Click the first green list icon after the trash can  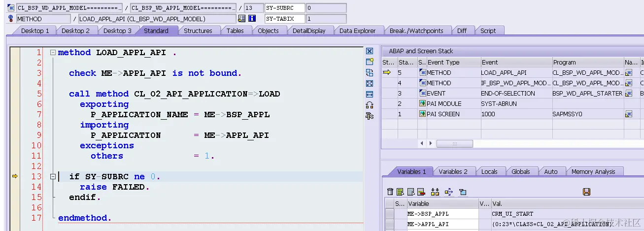(x=400, y=192)
